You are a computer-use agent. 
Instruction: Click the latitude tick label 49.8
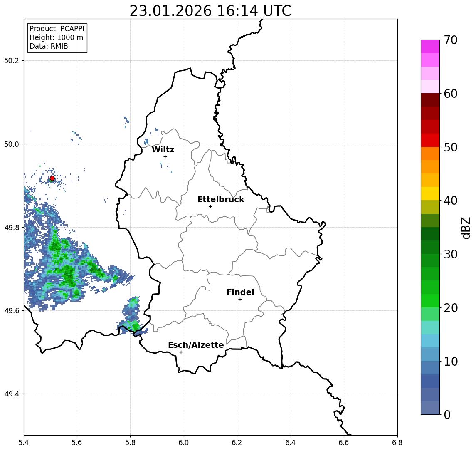(x=12, y=227)
